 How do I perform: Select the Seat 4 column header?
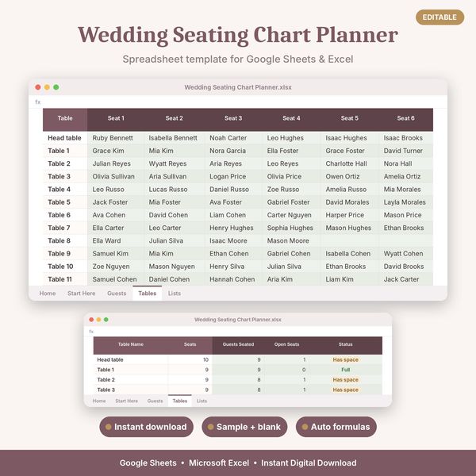click(x=291, y=118)
